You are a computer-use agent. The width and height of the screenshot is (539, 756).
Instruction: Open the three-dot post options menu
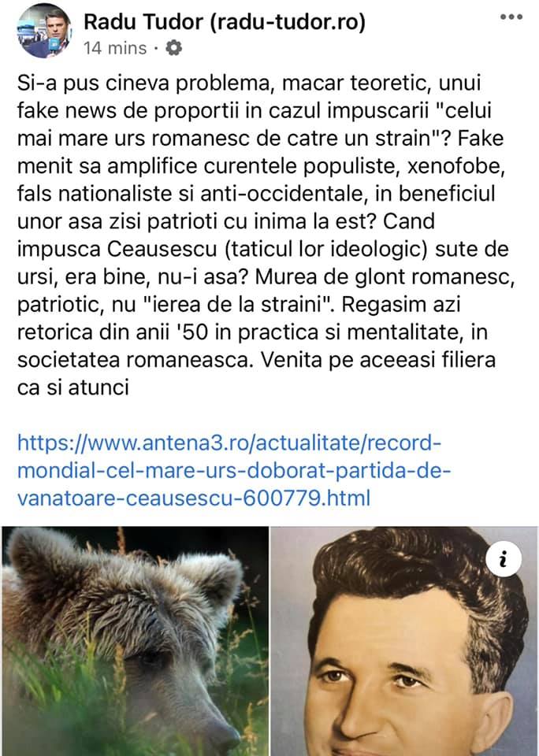pos(511,17)
